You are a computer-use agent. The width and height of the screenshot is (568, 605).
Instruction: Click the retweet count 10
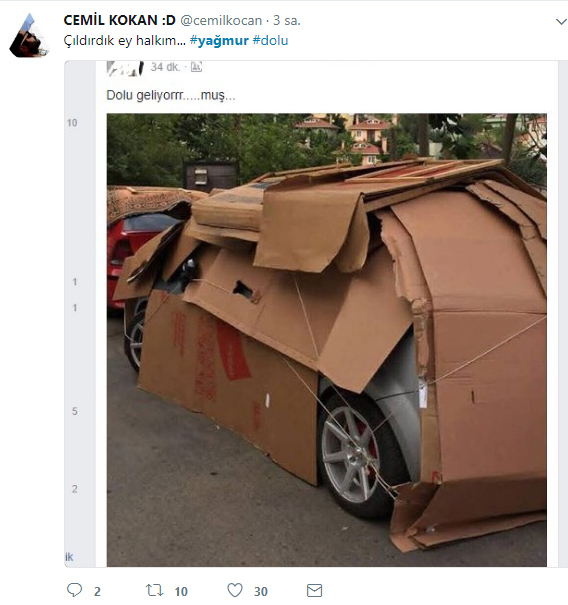point(181,591)
